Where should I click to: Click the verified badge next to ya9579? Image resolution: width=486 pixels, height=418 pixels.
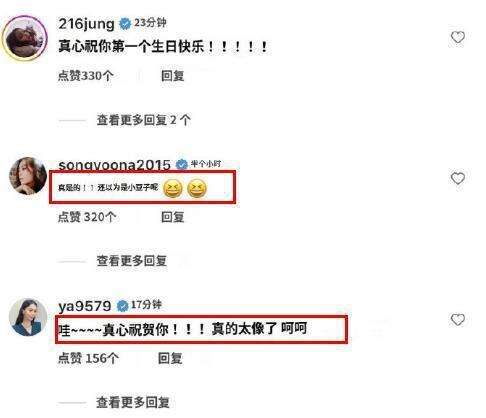pos(122,306)
